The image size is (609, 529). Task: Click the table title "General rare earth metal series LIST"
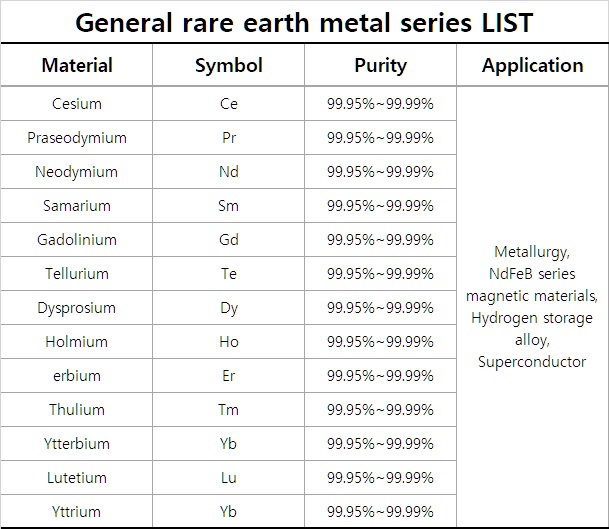point(304,20)
